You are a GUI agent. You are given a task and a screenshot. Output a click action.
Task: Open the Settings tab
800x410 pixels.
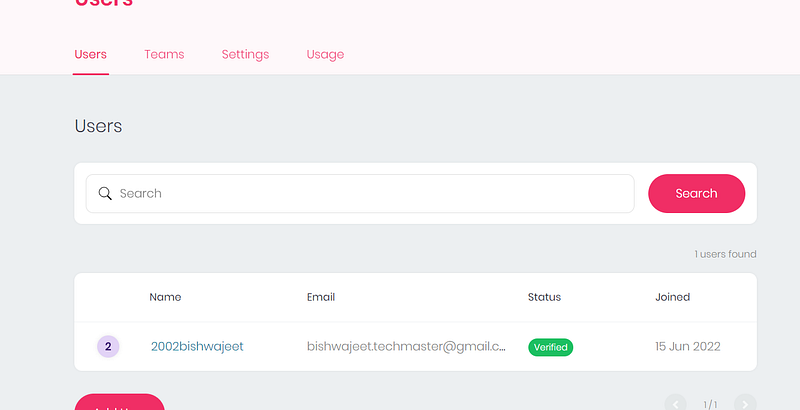(245, 55)
